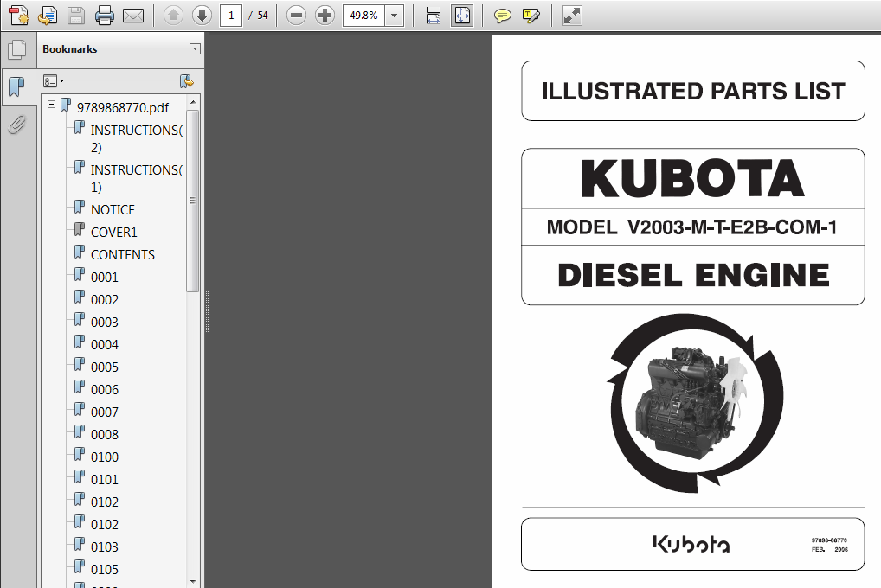This screenshot has width=881, height=588.
Task: Zoom in with plus button
Action: coord(325,16)
